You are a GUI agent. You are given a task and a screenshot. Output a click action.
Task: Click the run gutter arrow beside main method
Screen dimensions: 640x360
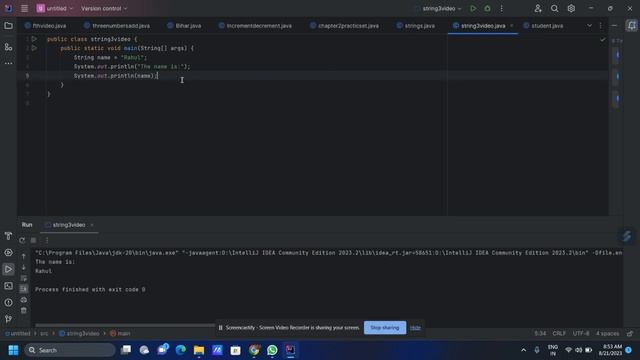[34, 48]
